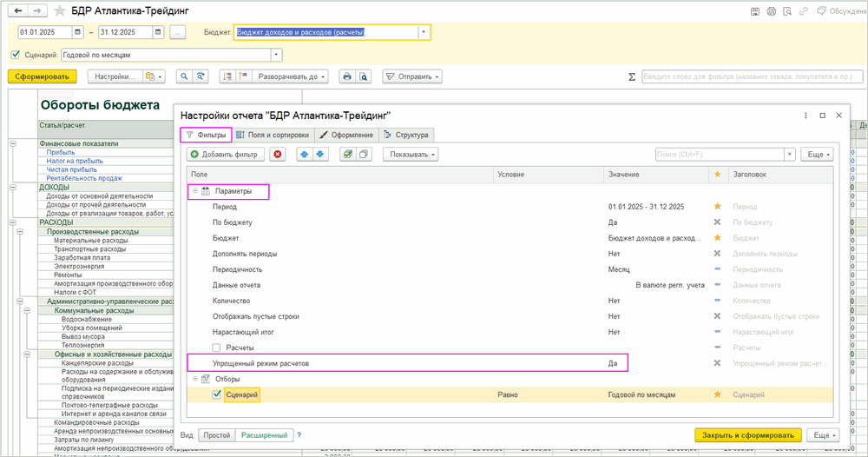Add report to favorites with star icon
The image size is (868, 457).
[60, 10]
